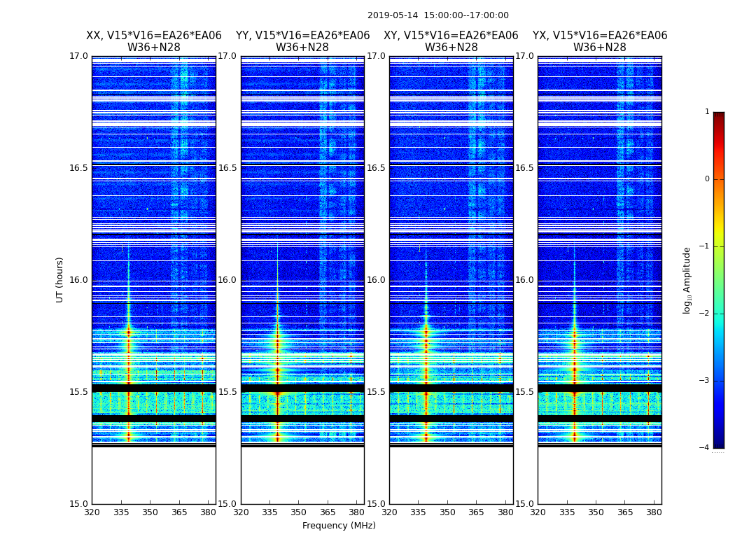Click the 365 tick under the YX panel

click(625, 512)
